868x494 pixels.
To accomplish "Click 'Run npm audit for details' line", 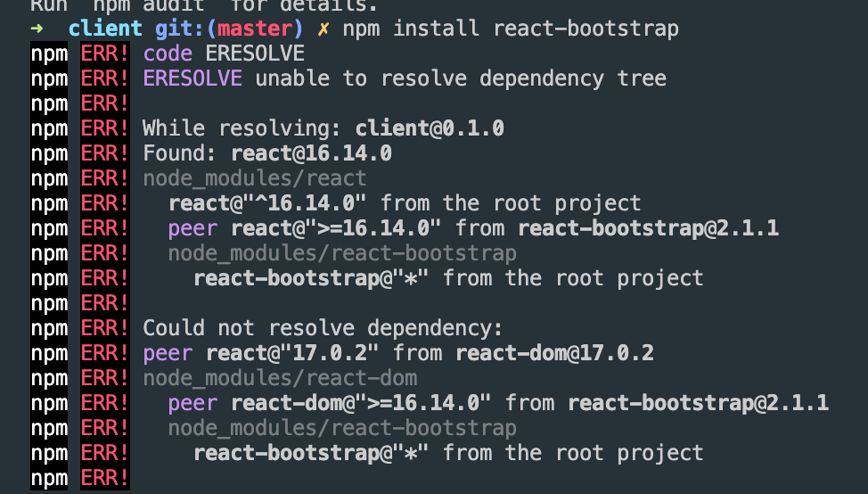I will point(204,5).
